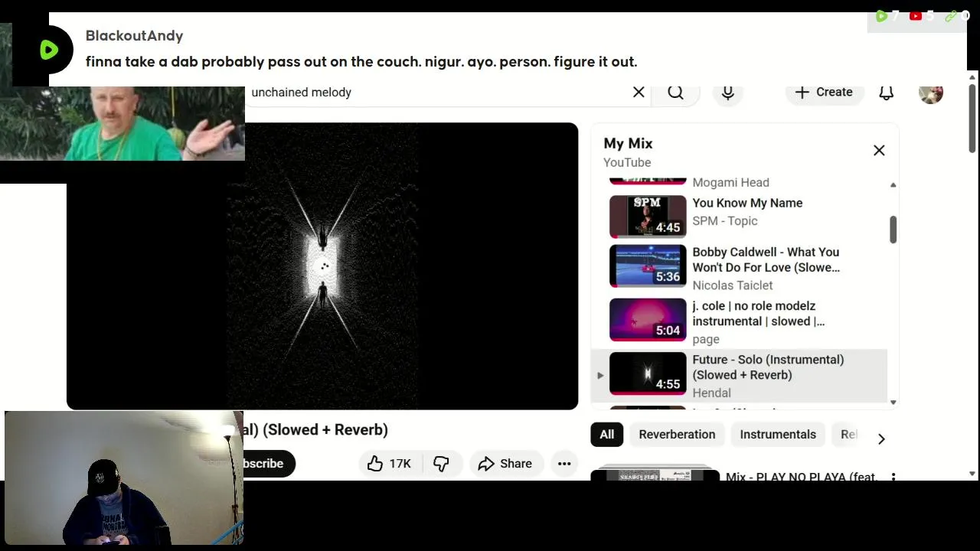Click Nicolas Taiclet channel name

tap(733, 285)
